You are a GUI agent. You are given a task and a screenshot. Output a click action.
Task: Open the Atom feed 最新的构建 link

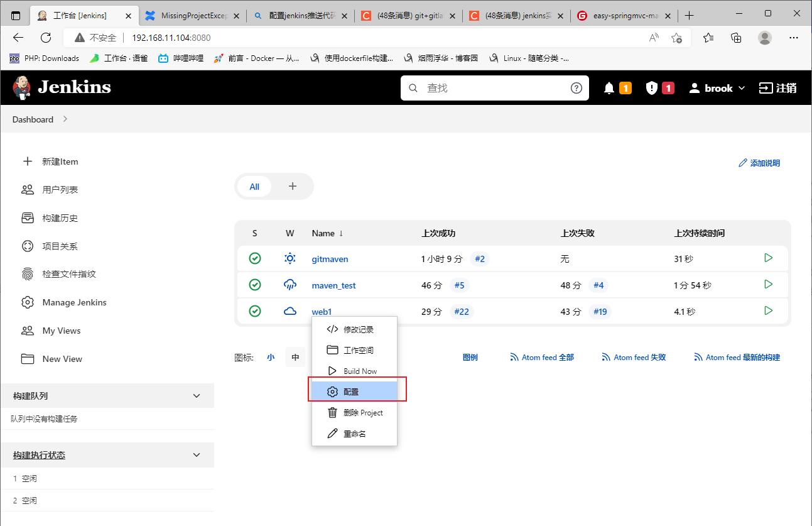[737, 357]
